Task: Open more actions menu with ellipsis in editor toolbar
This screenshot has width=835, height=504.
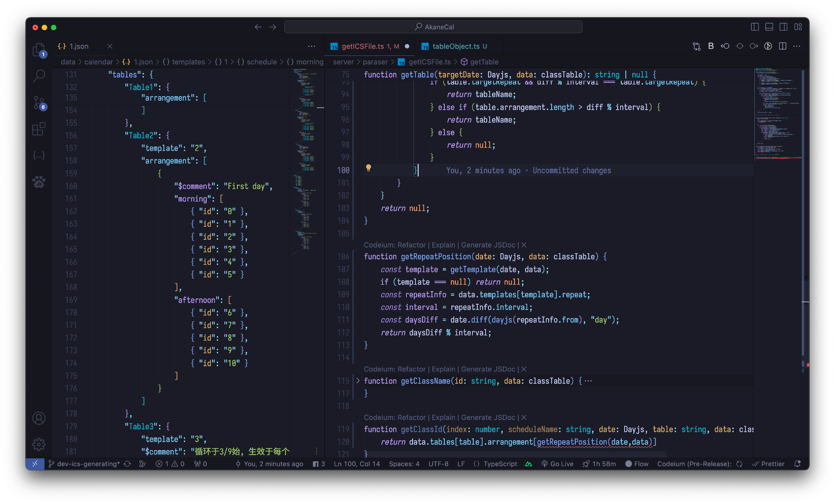Action: 797,46
